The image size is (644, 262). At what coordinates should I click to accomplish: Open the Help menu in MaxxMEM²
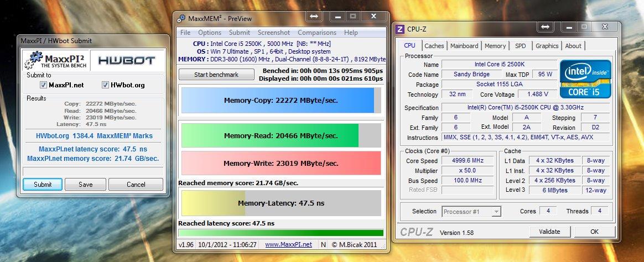pos(351,33)
